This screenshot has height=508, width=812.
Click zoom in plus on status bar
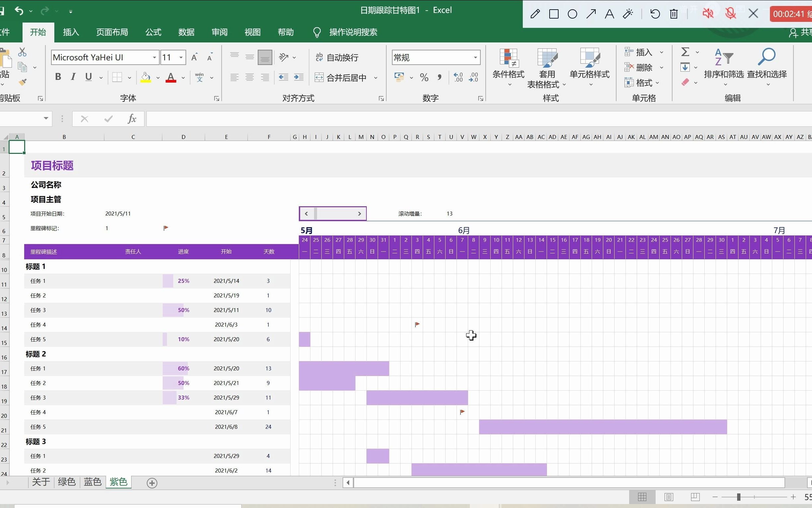[793, 497]
